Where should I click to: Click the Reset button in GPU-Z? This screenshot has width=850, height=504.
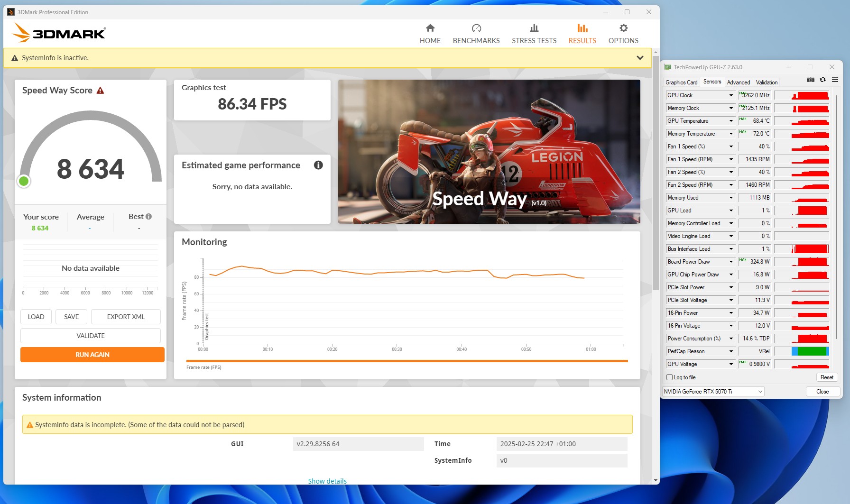tap(827, 377)
